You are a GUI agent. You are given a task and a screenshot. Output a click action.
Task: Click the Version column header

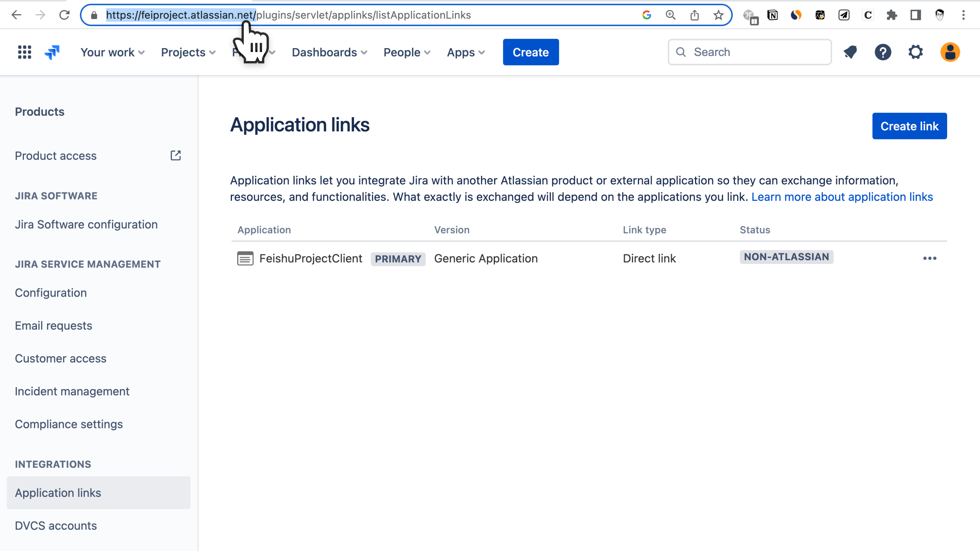pyautogui.click(x=452, y=230)
